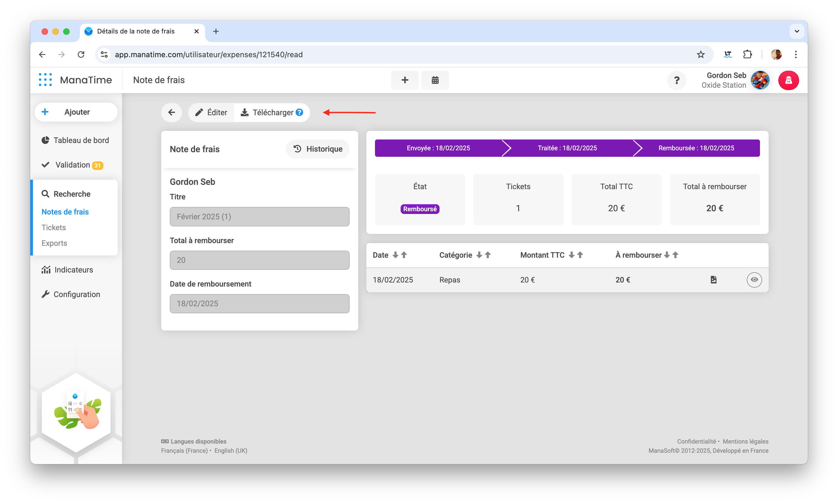Click the address bar URL
This screenshot has width=838, height=504.
click(209, 54)
